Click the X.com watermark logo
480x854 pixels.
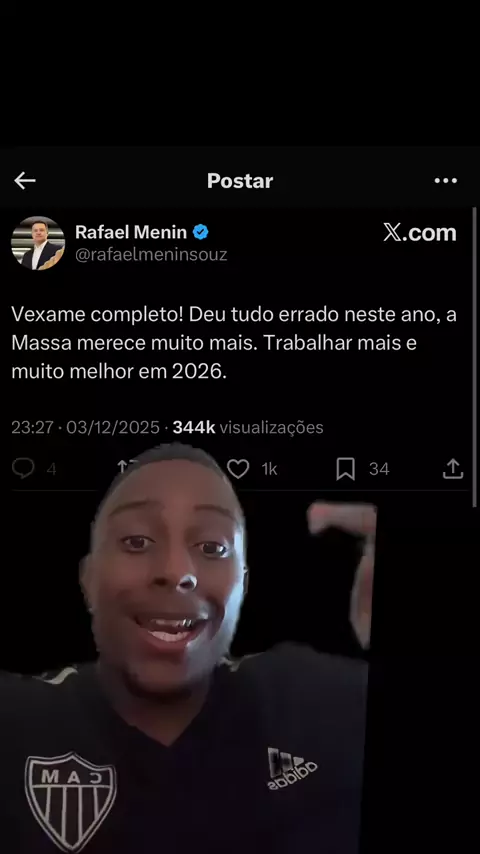(420, 233)
